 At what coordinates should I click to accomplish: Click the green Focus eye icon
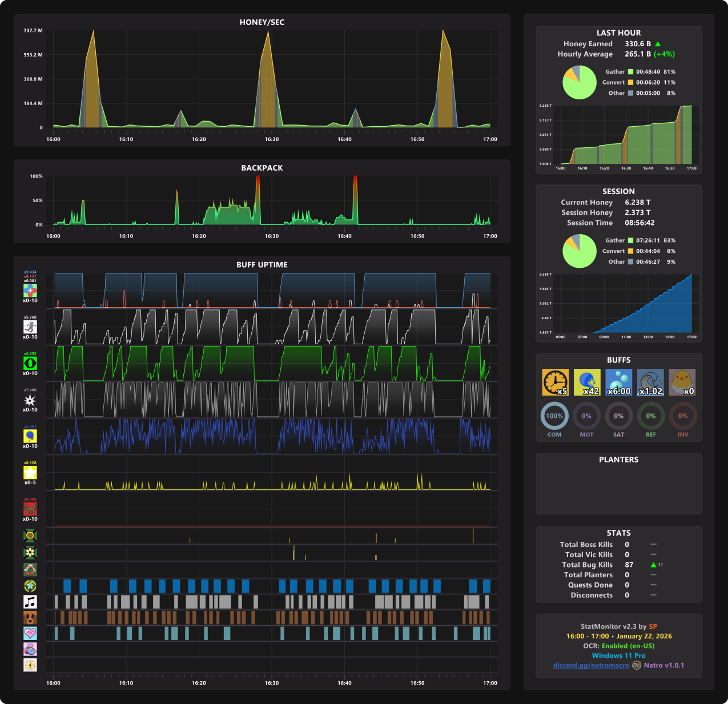(x=30, y=363)
